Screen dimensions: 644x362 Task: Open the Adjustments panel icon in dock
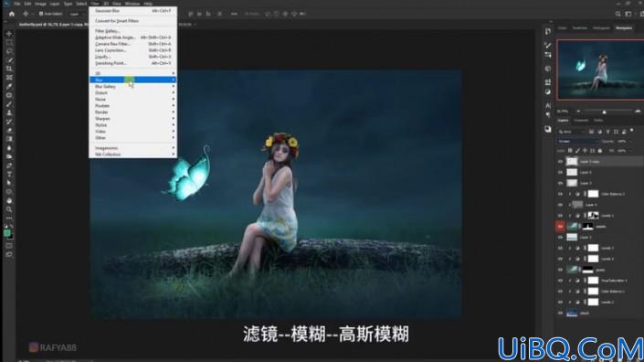[548, 91]
